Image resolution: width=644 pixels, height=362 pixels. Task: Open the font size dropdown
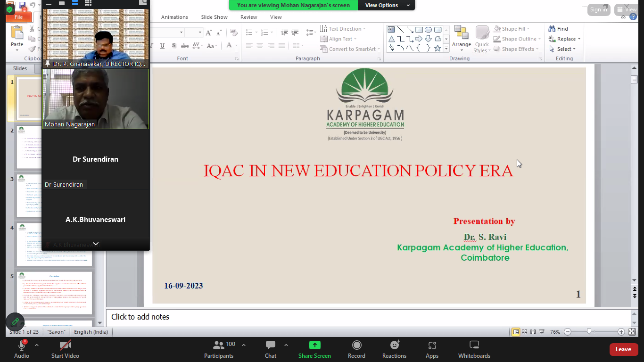point(200,33)
